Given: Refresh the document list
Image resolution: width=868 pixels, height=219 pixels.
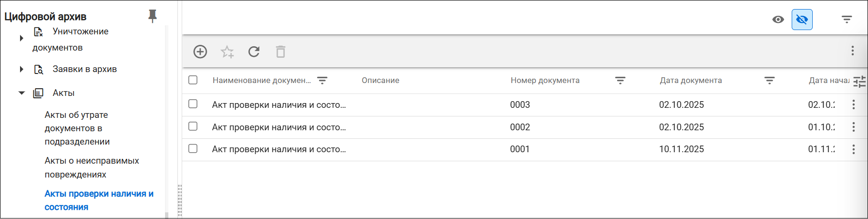Looking at the screenshot, I should [x=254, y=52].
